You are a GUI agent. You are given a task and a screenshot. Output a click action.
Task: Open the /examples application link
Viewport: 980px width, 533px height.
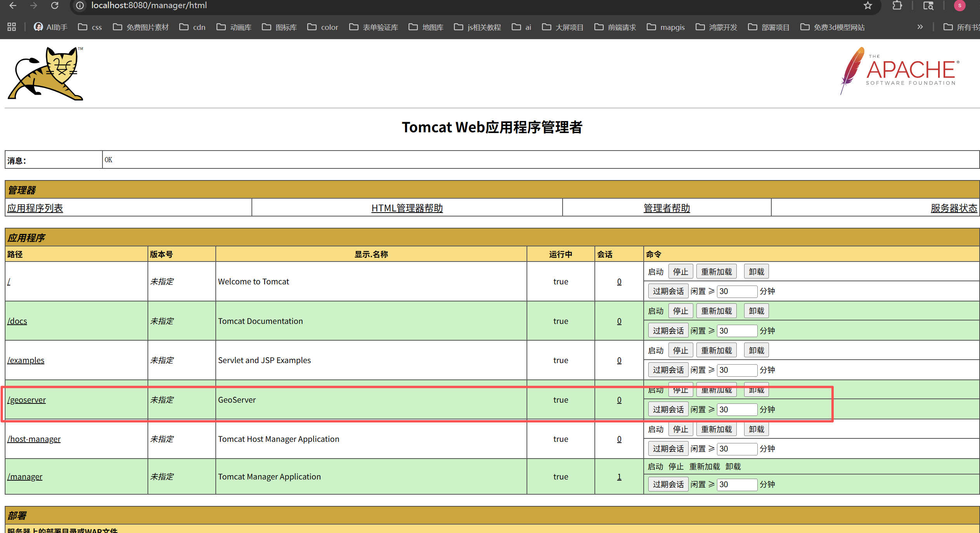pos(26,360)
